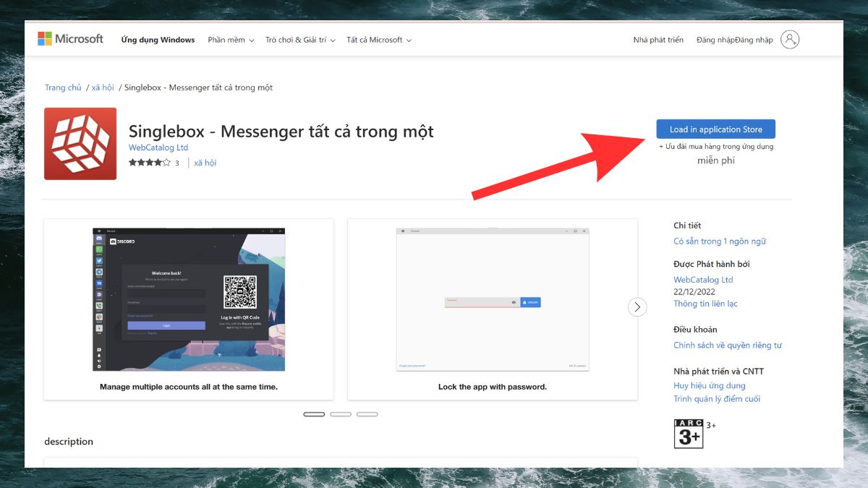Image resolution: width=868 pixels, height=488 pixels.
Task: Jump to third carousel page indicator
Action: 367,414
